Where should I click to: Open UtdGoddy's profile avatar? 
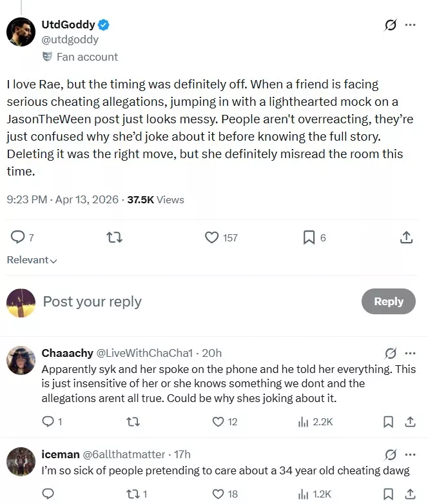(x=21, y=31)
